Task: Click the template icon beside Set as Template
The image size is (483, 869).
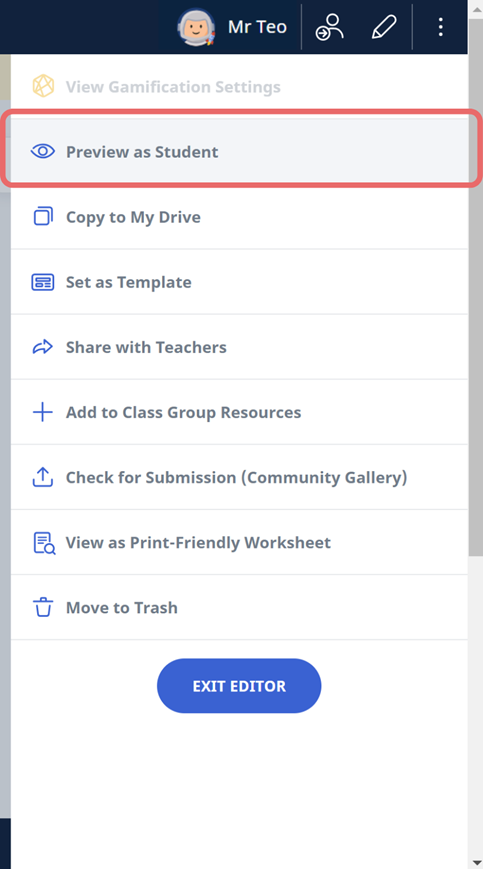Action: click(x=43, y=282)
